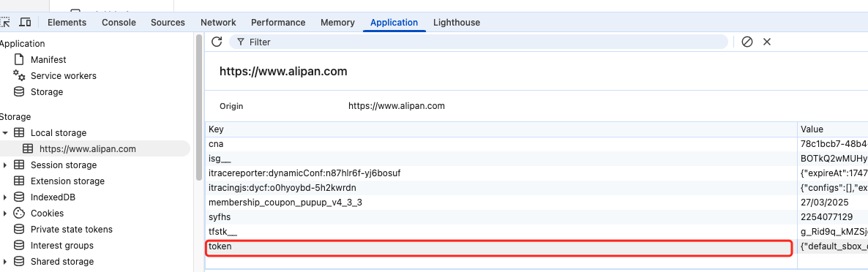Screen dimensions: 868x272
Task: Click the Service workers gears icon
Action: tap(19, 76)
